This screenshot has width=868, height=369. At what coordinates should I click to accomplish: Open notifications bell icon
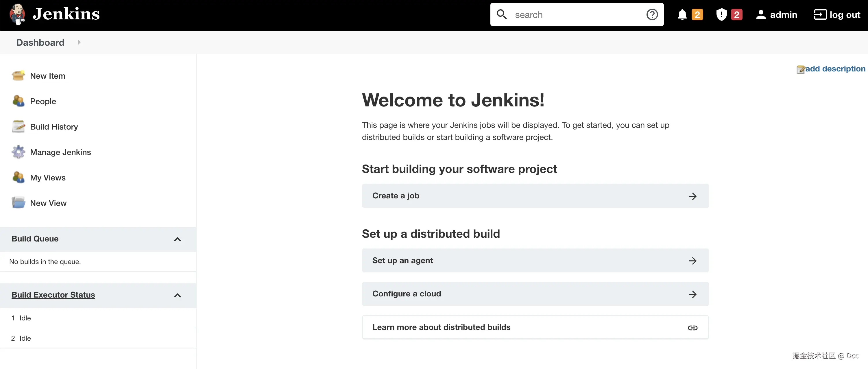(x=682, y=15)
